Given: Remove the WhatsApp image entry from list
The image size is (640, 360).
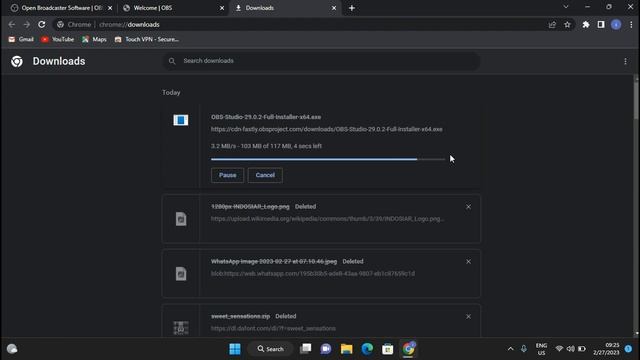Looking at the screenshot, I should [x=468, y=262].
